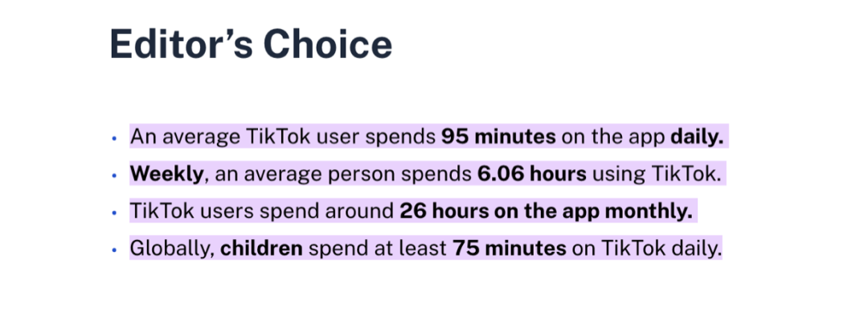Click the bullet dot before "Globally"
The height and width of the screenshot is (334, 868).
point(114,249)
